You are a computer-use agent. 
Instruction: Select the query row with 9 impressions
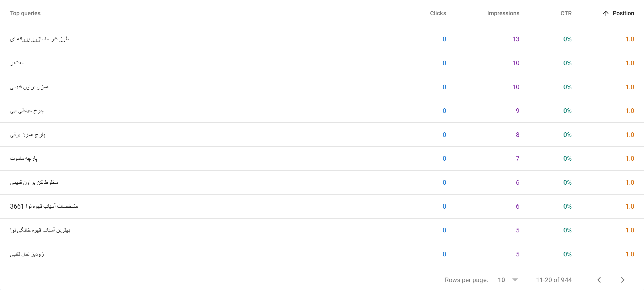[x=322, y=111]
